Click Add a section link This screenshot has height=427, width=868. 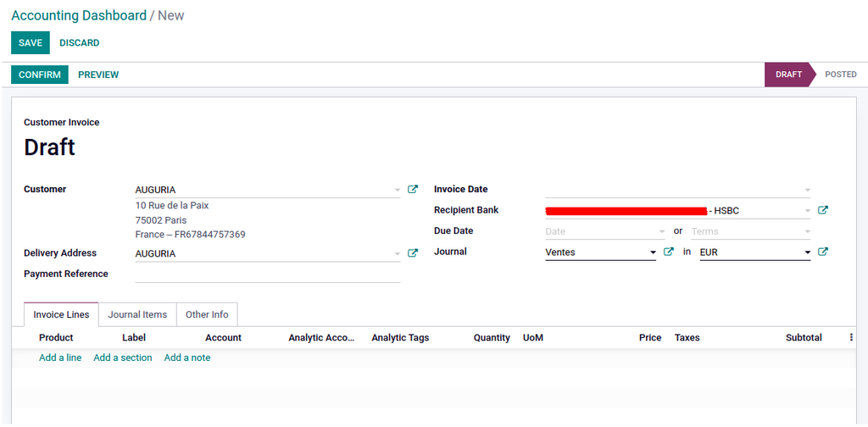pos(123,358)
